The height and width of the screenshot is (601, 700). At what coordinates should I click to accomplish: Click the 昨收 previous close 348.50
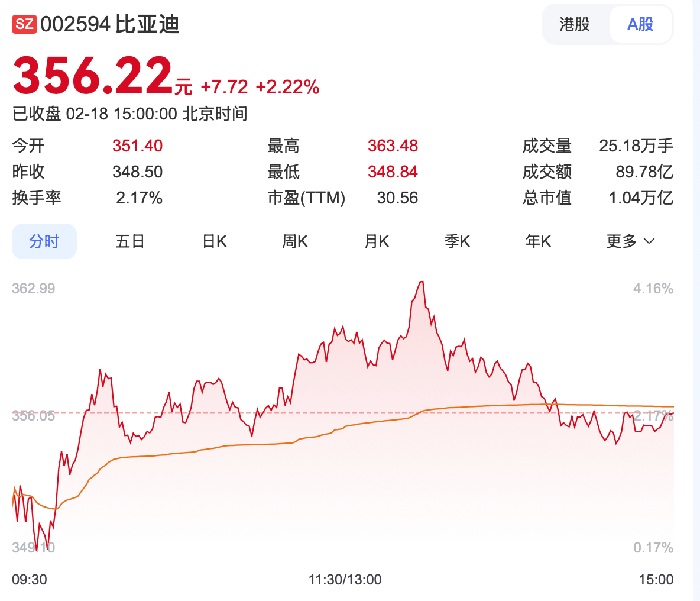138,172
